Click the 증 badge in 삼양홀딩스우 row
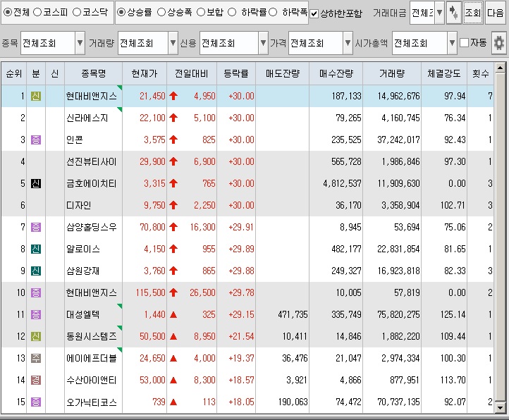The height and width of the screenshot is (420, 509). (x=36, y=227)
